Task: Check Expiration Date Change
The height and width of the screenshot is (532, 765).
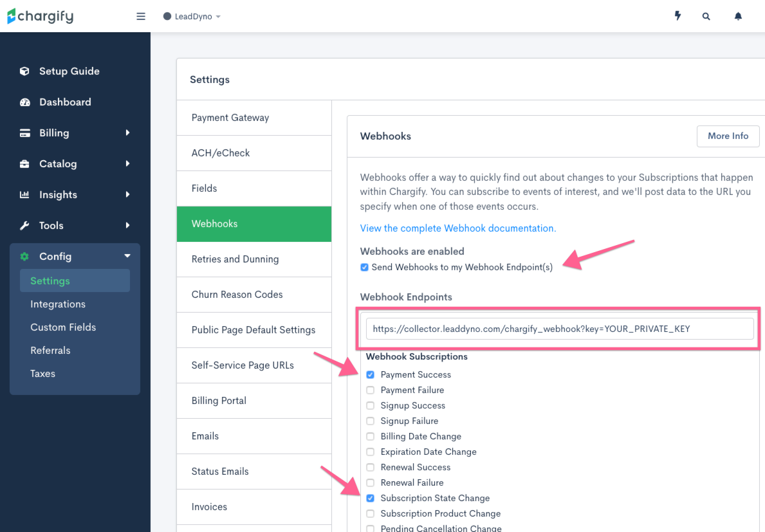Action: coord(371,452)
